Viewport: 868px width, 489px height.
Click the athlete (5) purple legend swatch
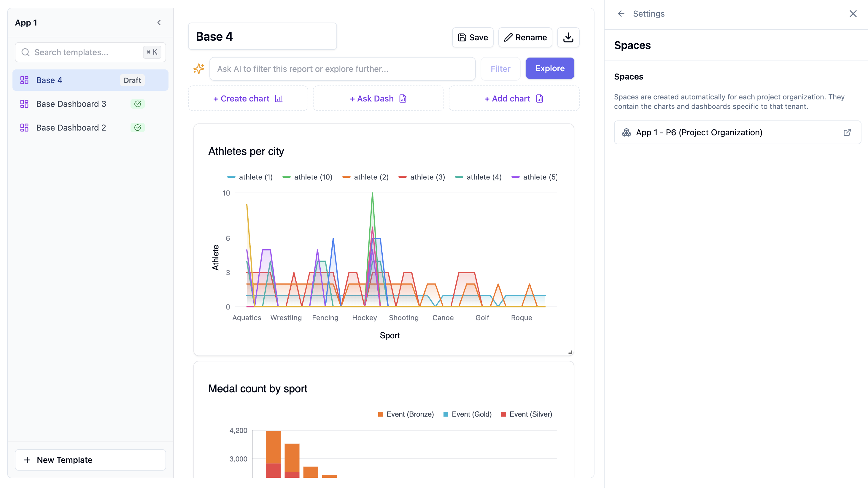point(515,177)
